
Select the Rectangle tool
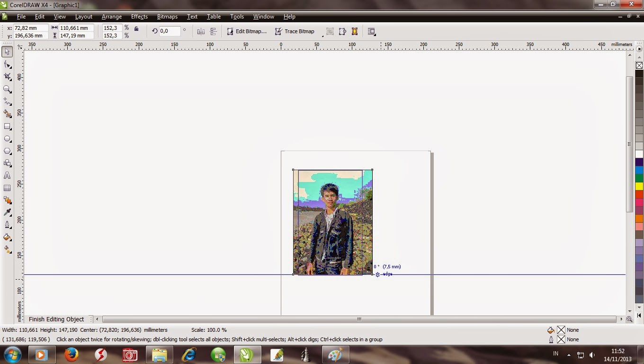click(7, 126)
